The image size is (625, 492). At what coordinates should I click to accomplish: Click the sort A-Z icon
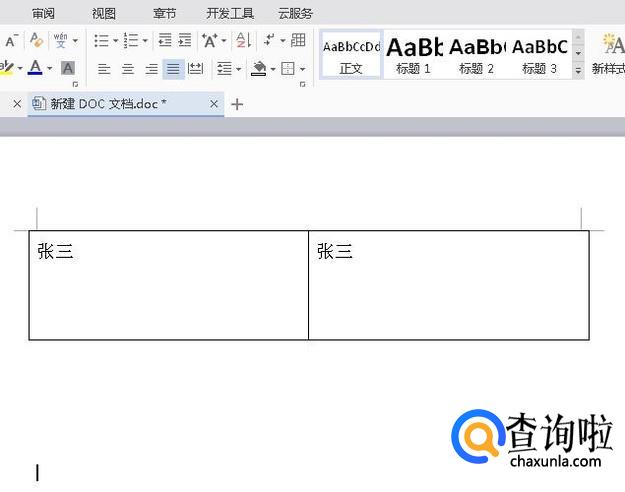point(242,40)
